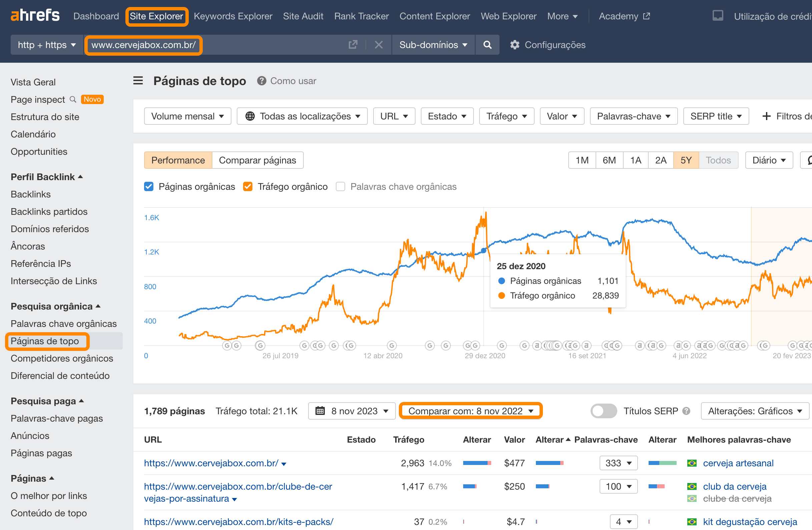Click the www.cervejabox.com.br URL input field
This screenshot has height=530, width=812.
[x=144, y=45]
